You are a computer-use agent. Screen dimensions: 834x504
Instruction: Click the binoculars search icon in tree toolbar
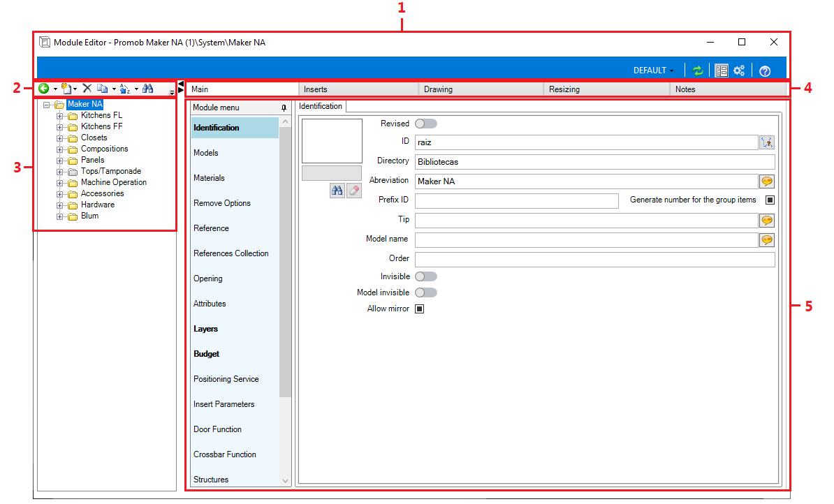coord(148,88)
